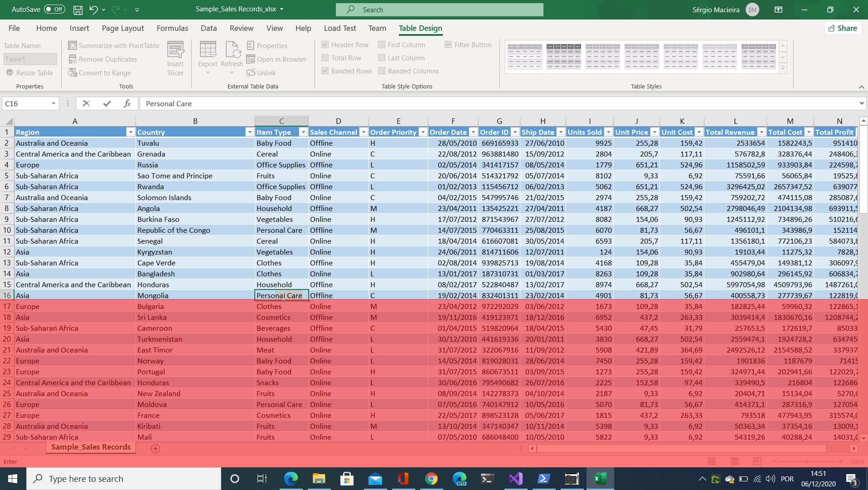Viewport: 868px width, 490px height.
Task: Click the select-all corner of the sheet
Action: pos(8,121)
